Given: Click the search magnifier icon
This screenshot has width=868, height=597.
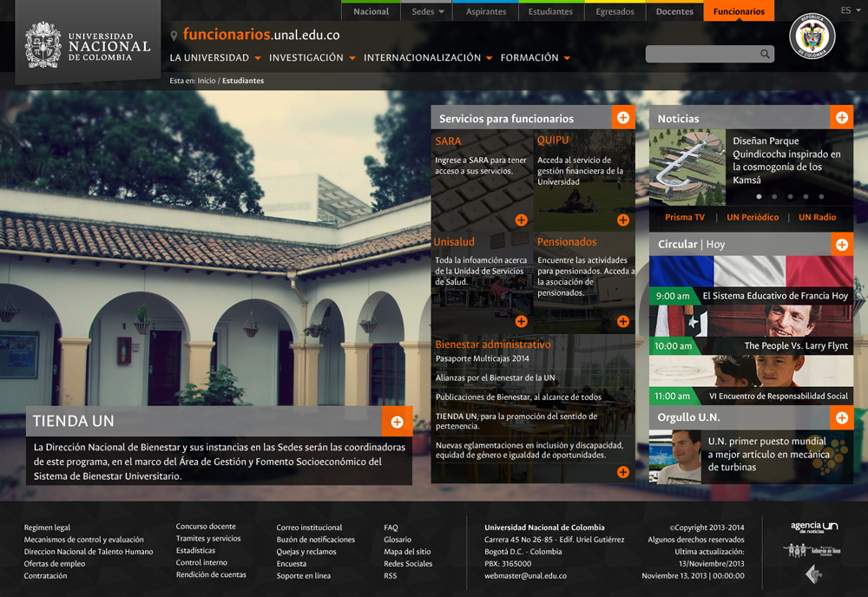Looking at the screenshot, I should click(765, 54).
